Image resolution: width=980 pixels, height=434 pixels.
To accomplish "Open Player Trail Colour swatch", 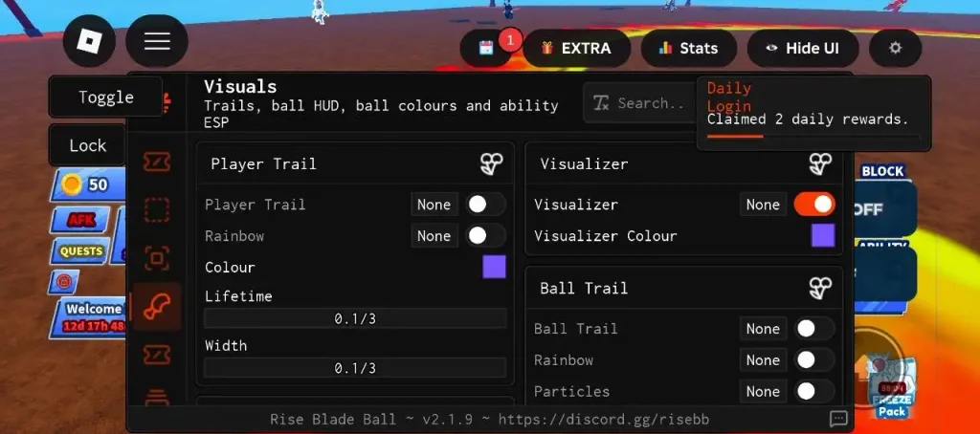I will pyautogui.click(x=494, y=267).
